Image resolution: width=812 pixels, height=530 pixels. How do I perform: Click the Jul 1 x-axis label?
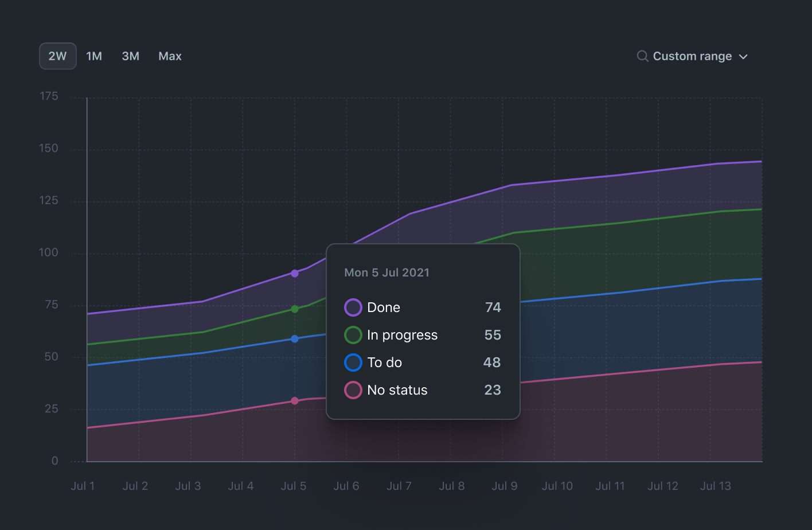[83, 486]
